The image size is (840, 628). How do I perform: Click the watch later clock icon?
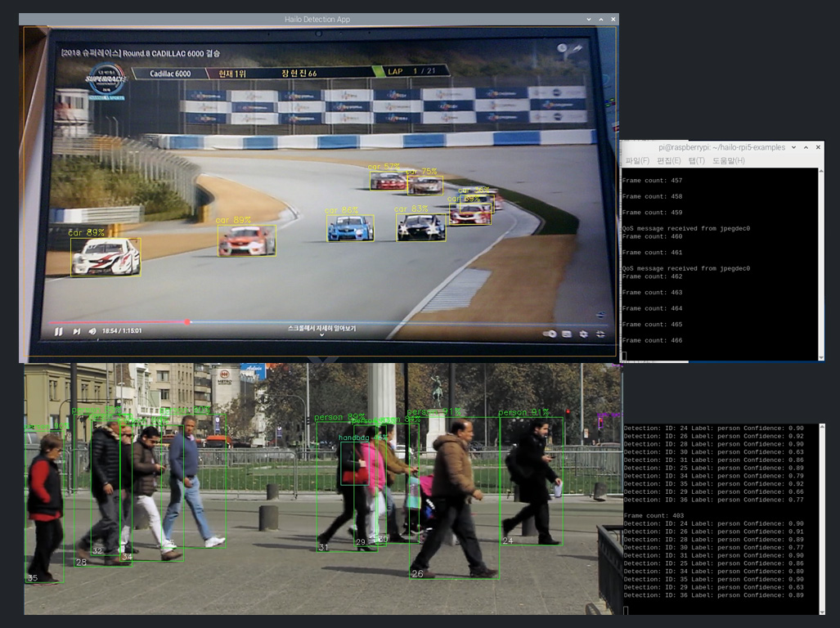pyautogui.click(x=562, y=48)
